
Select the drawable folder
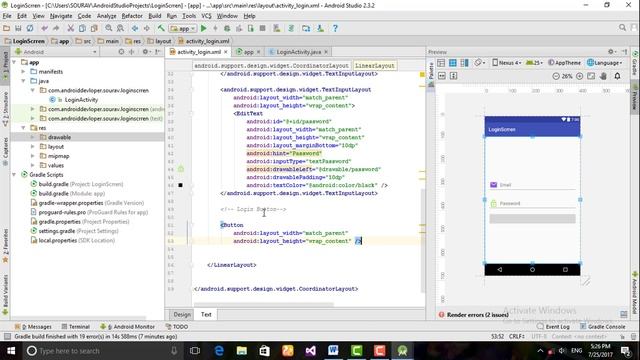(59, 137)
